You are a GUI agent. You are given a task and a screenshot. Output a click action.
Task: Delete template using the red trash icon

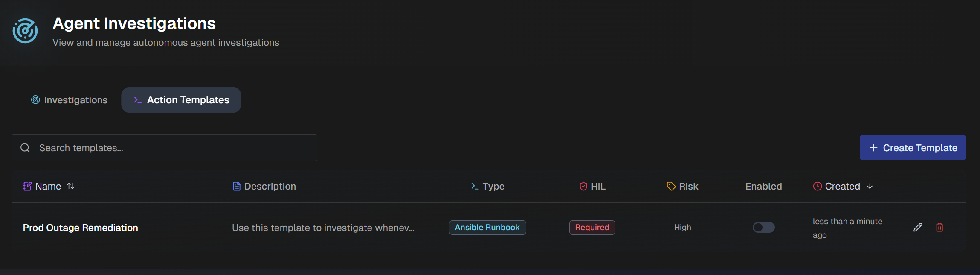[x=939, y=228]
